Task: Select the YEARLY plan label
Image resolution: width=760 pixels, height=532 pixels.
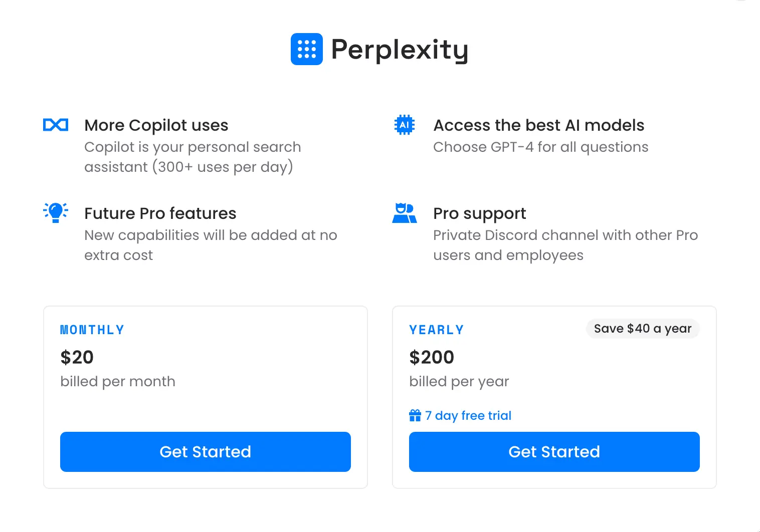Action: [436, 329]
